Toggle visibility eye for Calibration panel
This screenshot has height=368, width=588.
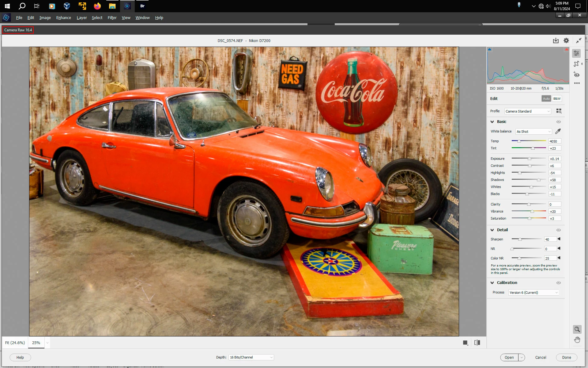tap(558, 283)
